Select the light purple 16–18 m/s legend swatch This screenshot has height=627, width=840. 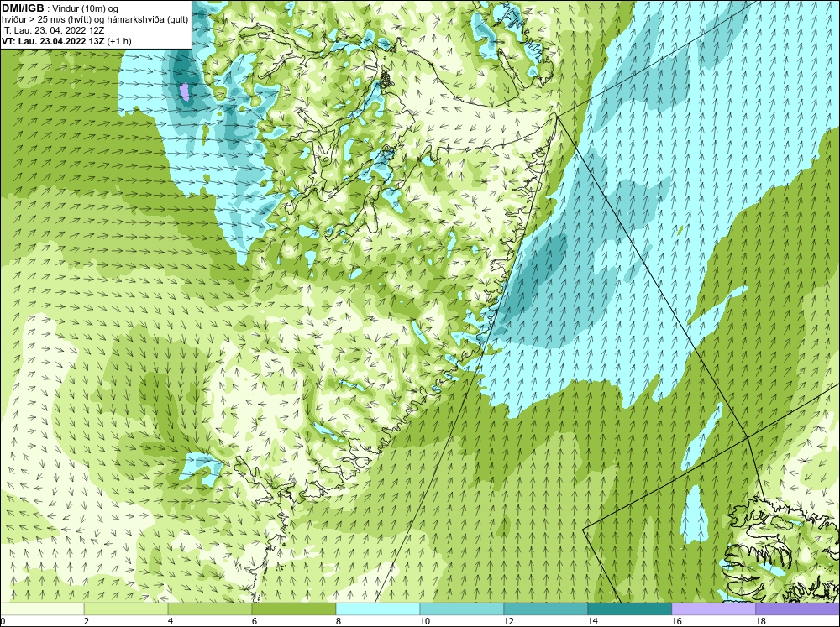tap(713, 609)
